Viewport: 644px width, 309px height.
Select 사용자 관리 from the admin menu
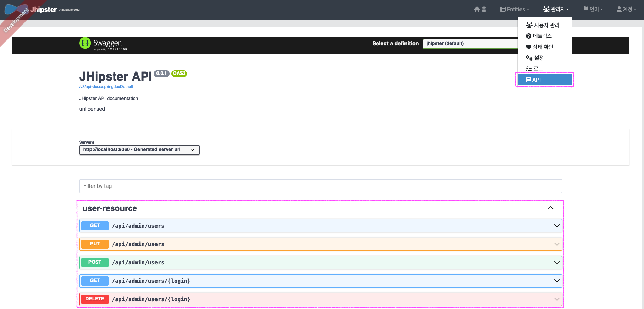(x=544, y=25)
